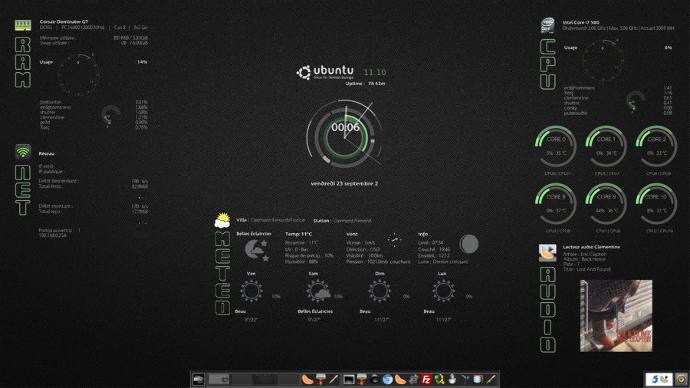Image resolution: width=690 pixels, height=388 pixels.
Task: Click the white figure icon beside the antenna
Action: [452, 379]
